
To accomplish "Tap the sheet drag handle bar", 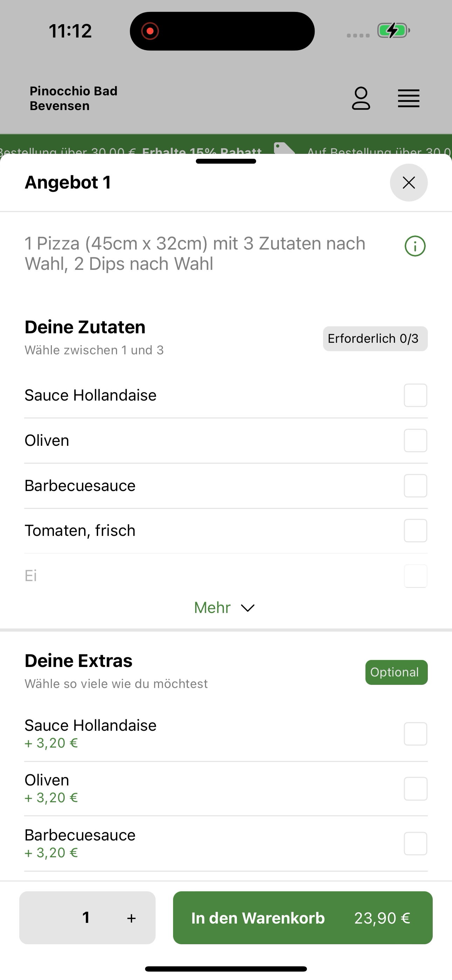I will point(226,161).
